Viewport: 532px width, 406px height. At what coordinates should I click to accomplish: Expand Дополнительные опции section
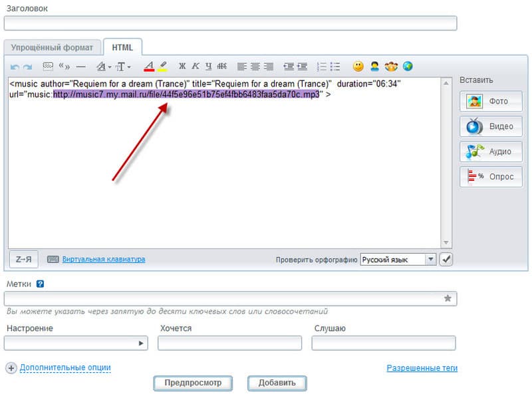[x=65, y=367]
